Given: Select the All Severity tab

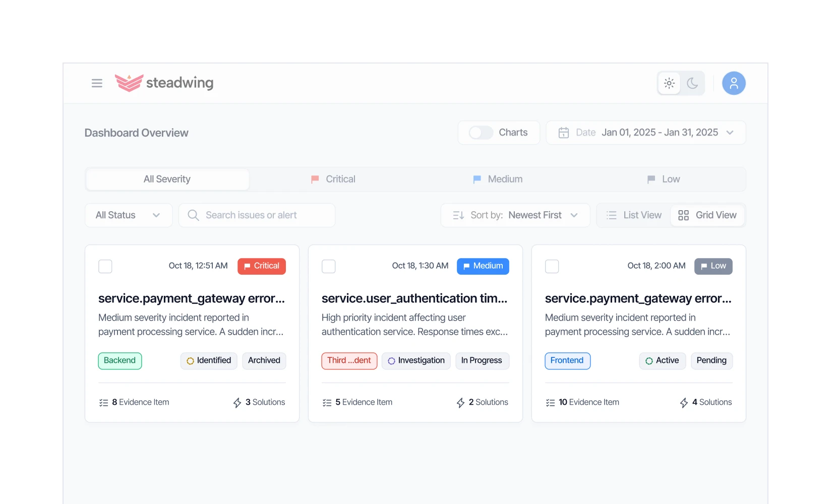Looking at the screenshot, I should (167, 179).
